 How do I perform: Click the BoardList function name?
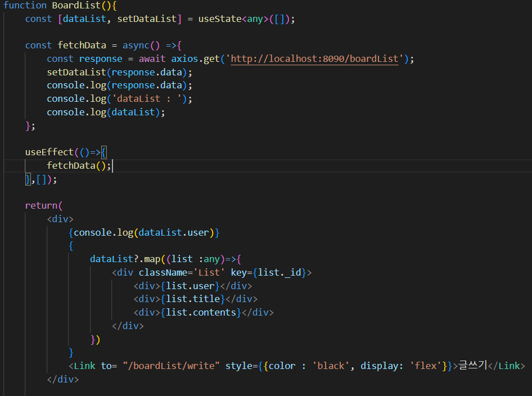pyautogui.click(x=76, y=5)
